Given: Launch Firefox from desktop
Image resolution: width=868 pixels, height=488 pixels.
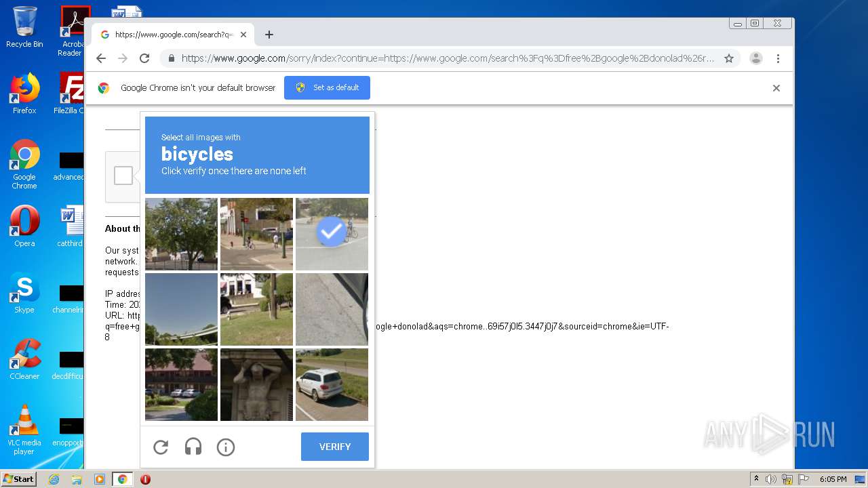Looking at the screenshot, I should [x=24, y=94].
